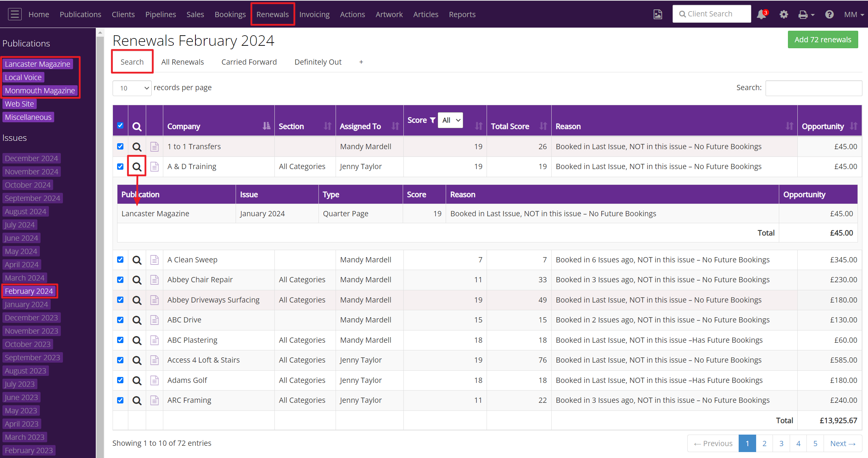
Task: Open document icon for A Clean Sweep
Action: coord(155,260)
